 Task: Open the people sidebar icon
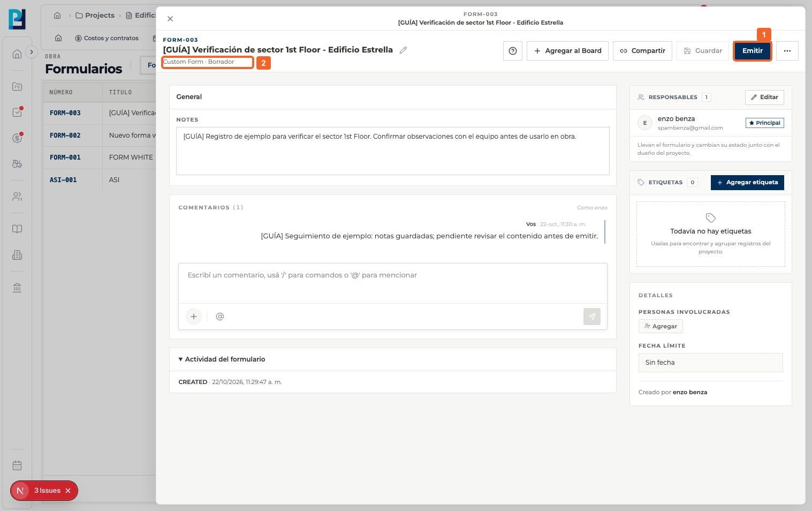[17, 197]
